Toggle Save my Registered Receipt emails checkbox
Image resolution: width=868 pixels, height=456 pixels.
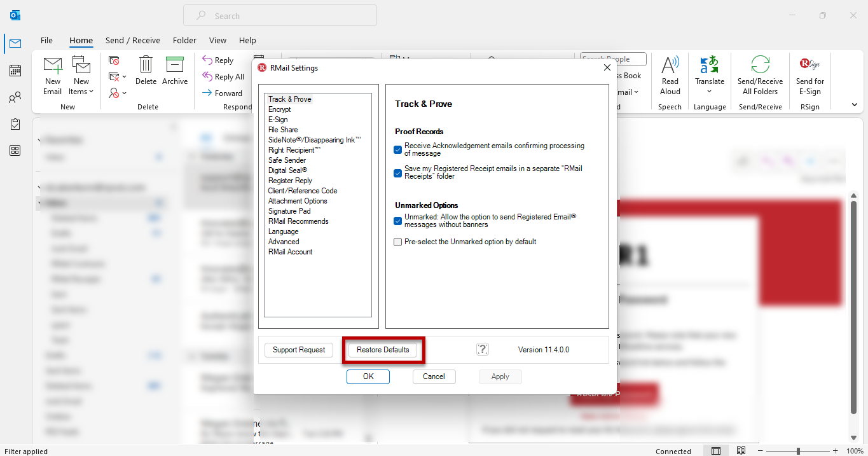398,173
